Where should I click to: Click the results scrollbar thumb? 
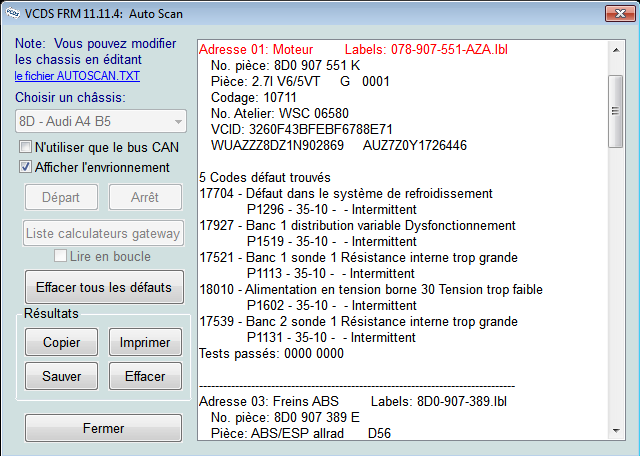[616, 111]
